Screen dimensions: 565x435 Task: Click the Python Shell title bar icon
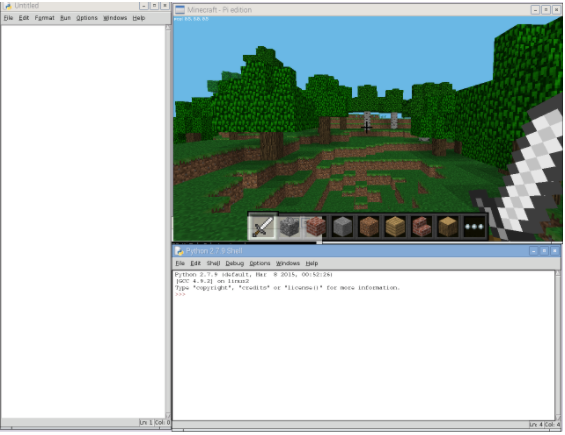coord(179,251)
